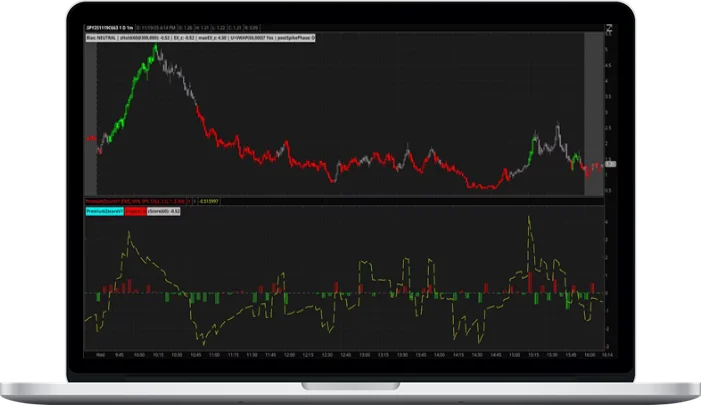Select the cyan PremiumScore label
Viewport: 701px width, 405px height.
(103, 211)
